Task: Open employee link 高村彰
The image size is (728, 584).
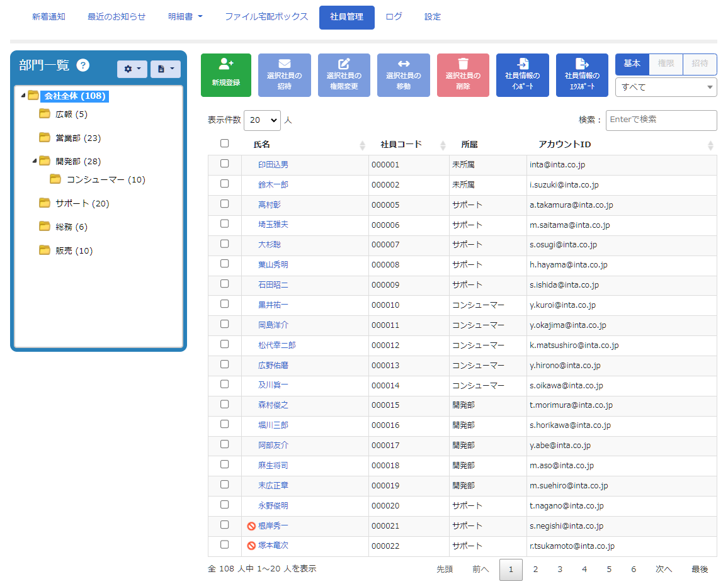Action: [270, 205]
